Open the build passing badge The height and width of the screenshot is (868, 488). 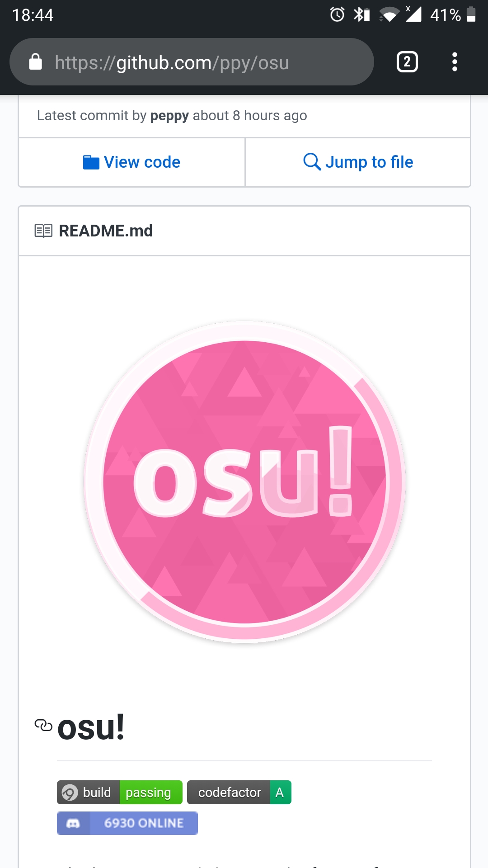(x=119, y=792)
